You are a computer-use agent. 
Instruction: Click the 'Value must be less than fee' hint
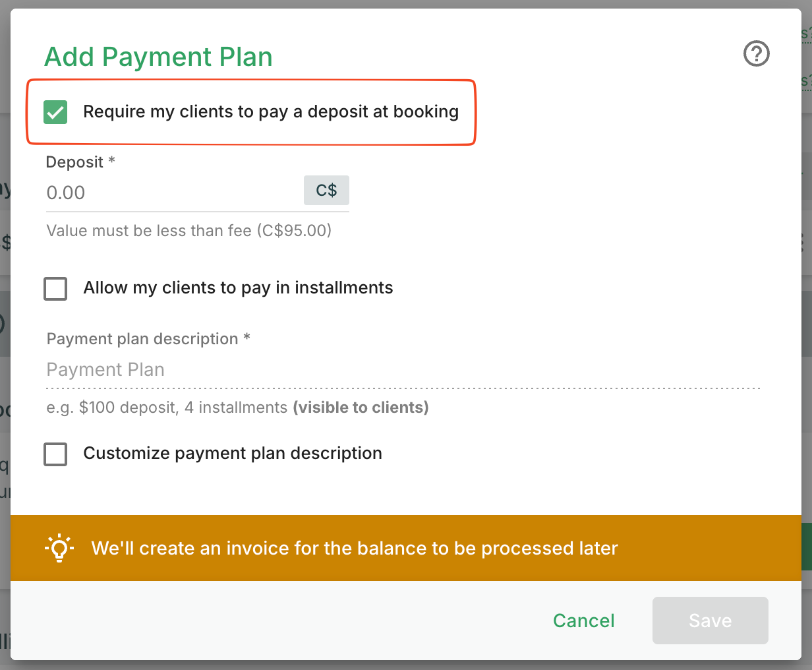click(x=188, y=231)
